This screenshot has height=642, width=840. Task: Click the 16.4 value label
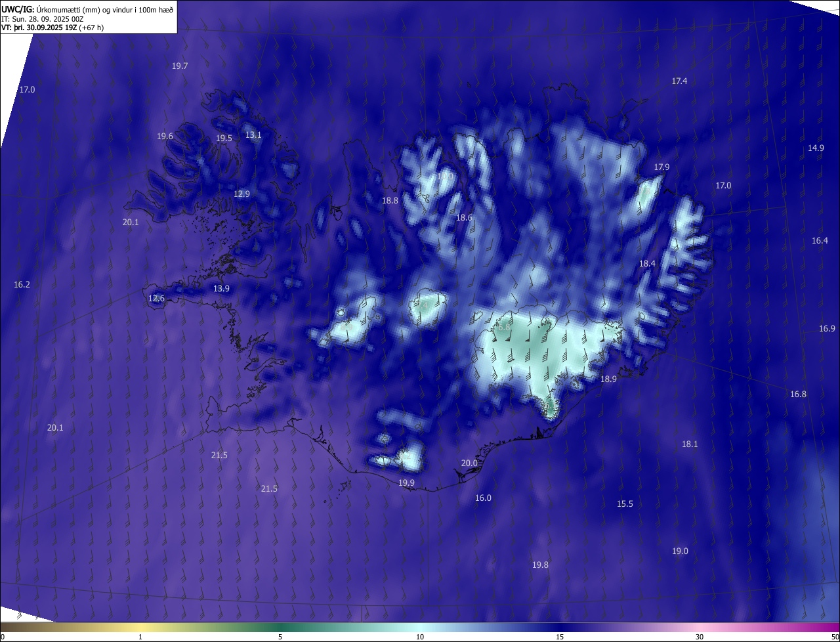coord(820,241)
